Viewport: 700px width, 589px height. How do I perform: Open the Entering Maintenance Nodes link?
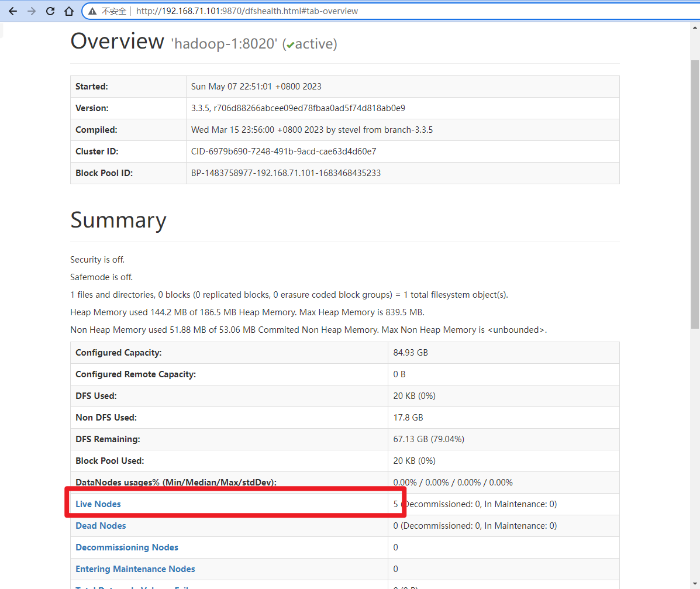(x=135, y=569)
